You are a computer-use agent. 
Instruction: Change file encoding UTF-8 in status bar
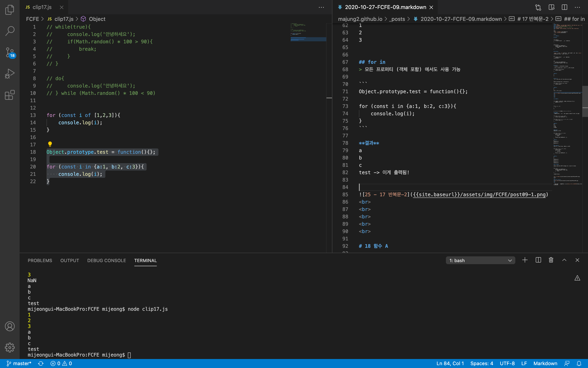(507, 363)
